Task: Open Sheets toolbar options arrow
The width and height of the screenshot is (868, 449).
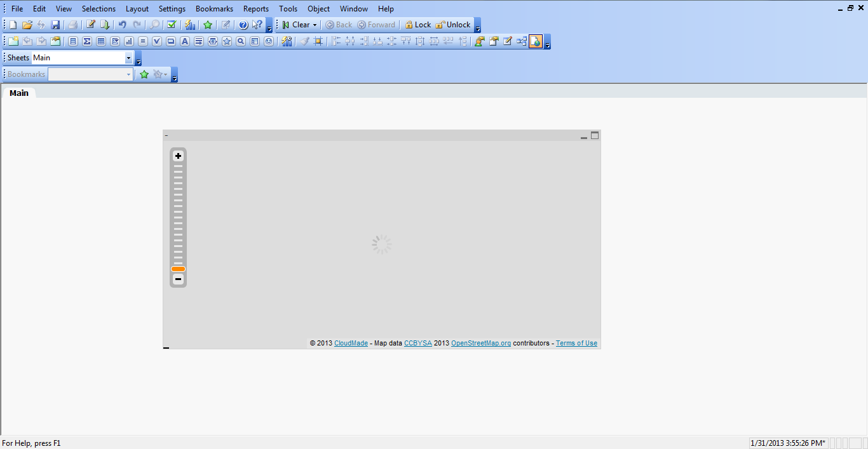Action: (x=139, y=59)
